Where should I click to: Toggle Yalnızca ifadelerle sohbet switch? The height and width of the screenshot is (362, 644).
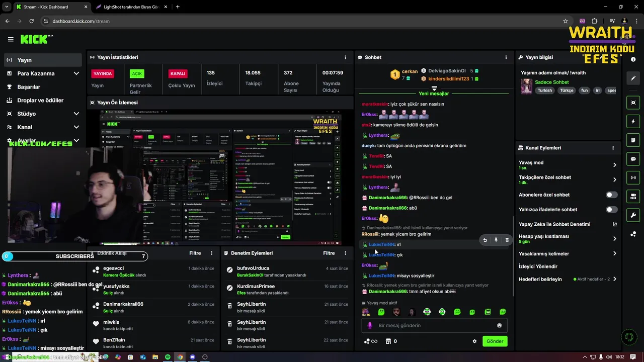pyautogui.click(x=611, y=209)
